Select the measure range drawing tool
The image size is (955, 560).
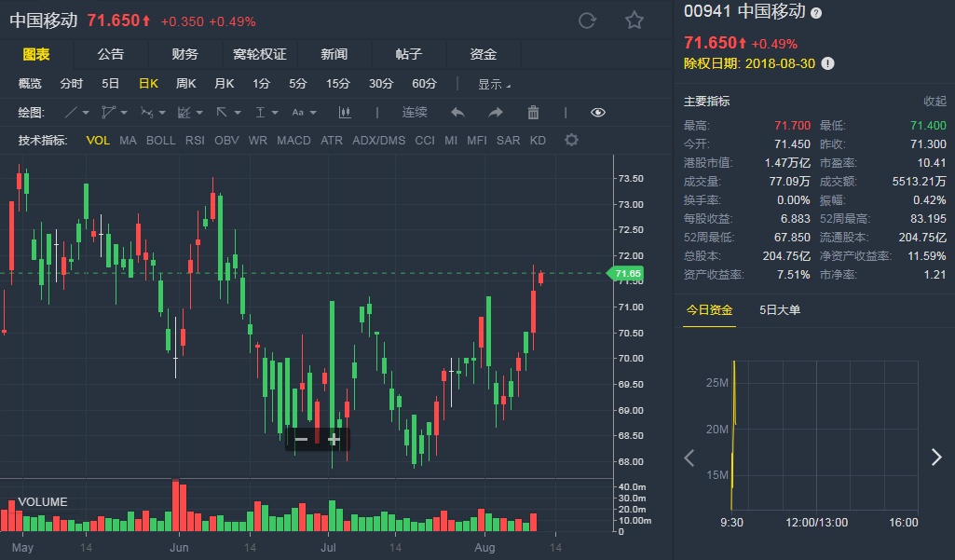tap(260, 112)
